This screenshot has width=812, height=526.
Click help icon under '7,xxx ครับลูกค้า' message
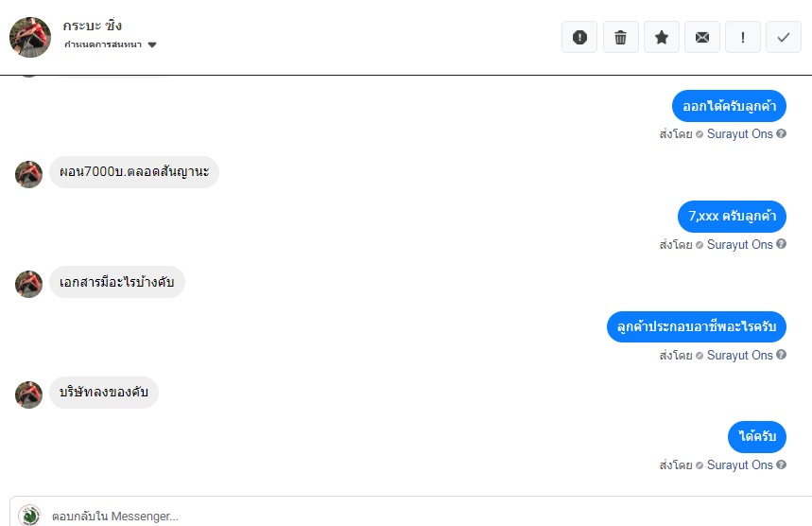782,245
